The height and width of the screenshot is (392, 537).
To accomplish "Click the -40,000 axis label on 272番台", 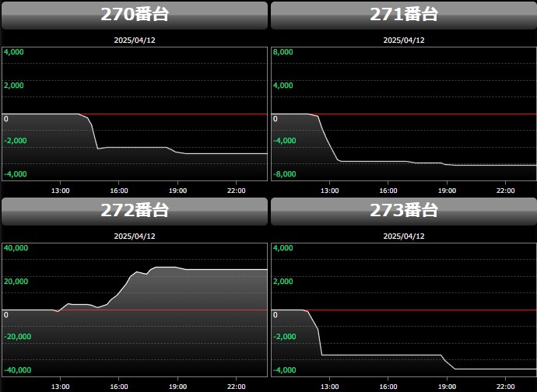I will [x=16, y=370].
